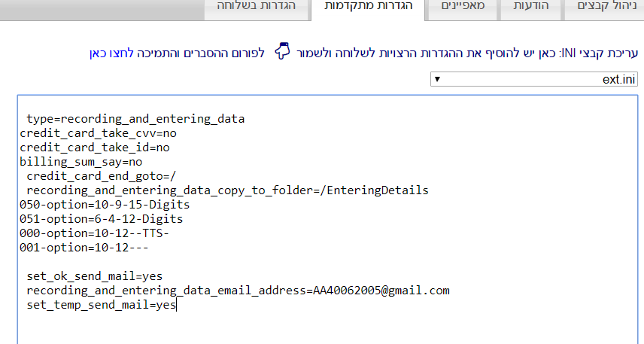Place cursor on 050-option=10-9-15-Digits line
Image resolution: width=644 pixels, height=344 pixels.
pyautogui.click(x=105, y=205)
